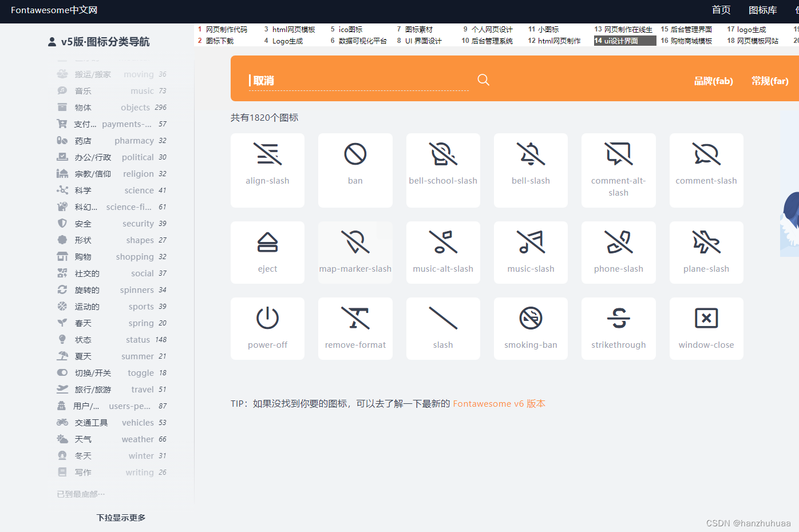Viewport: 799px width, 532px height.
Task: Toggle the 品牌(fab) brand filter
Action: (x=713, y=81)
